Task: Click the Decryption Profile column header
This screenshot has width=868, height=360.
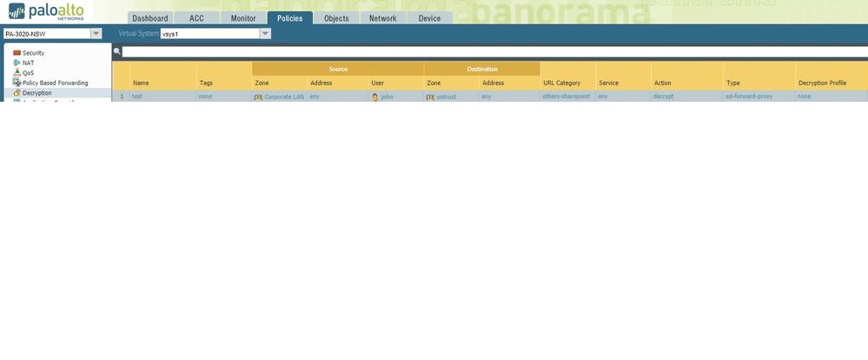Action: (822, 83)
